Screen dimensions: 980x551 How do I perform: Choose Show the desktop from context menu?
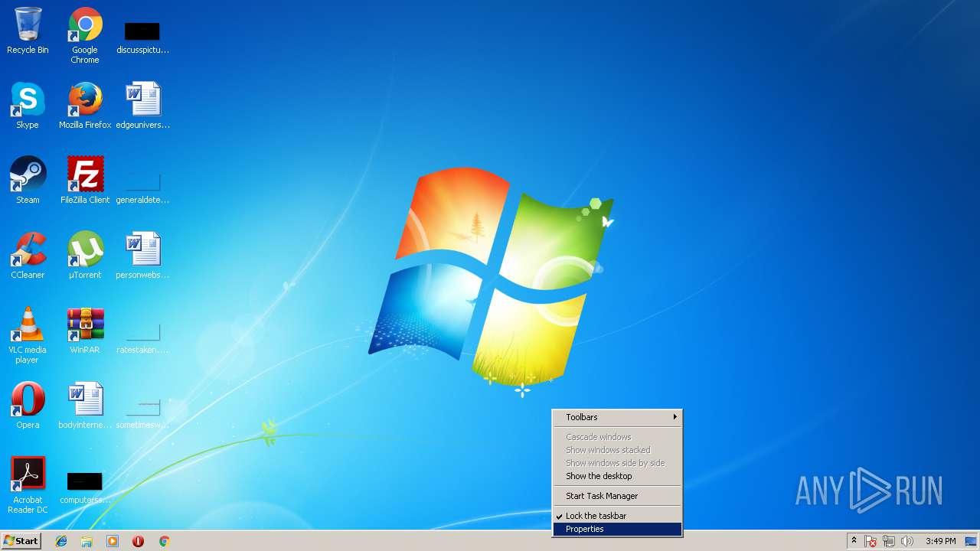tap(617, 476)
